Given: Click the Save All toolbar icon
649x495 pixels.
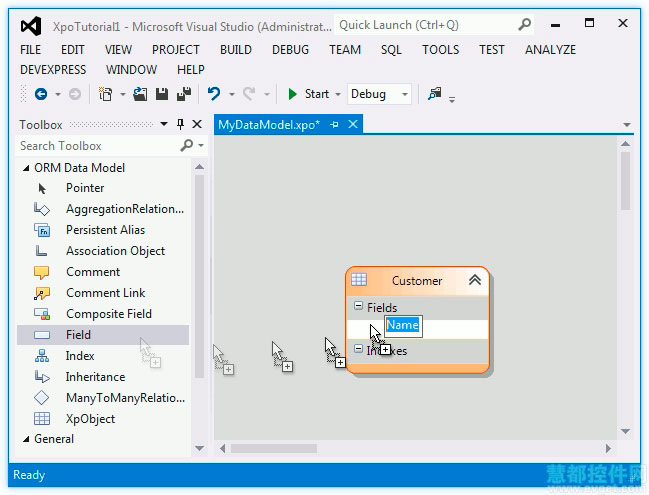Looking at the screenshot, I should (x=184, y=94).
